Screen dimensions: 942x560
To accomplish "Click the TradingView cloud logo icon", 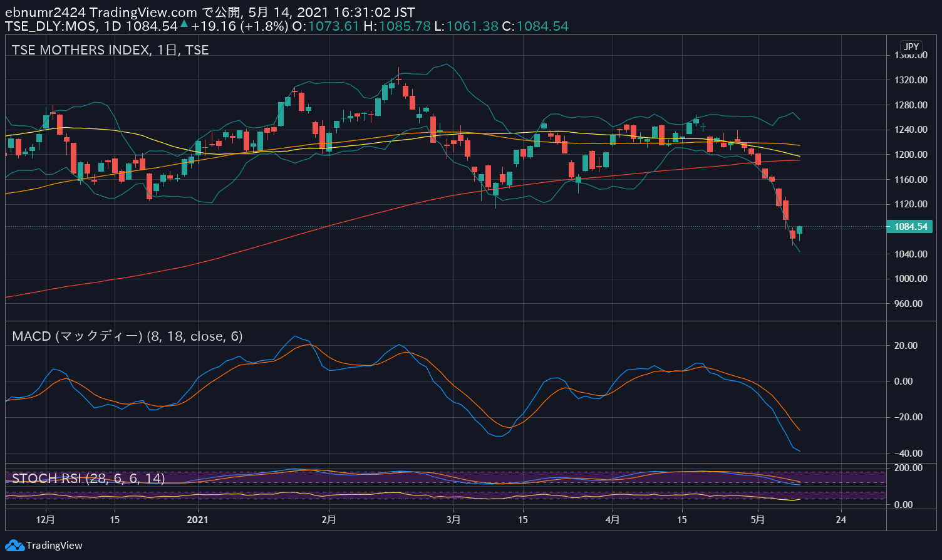I will (14, 546).
